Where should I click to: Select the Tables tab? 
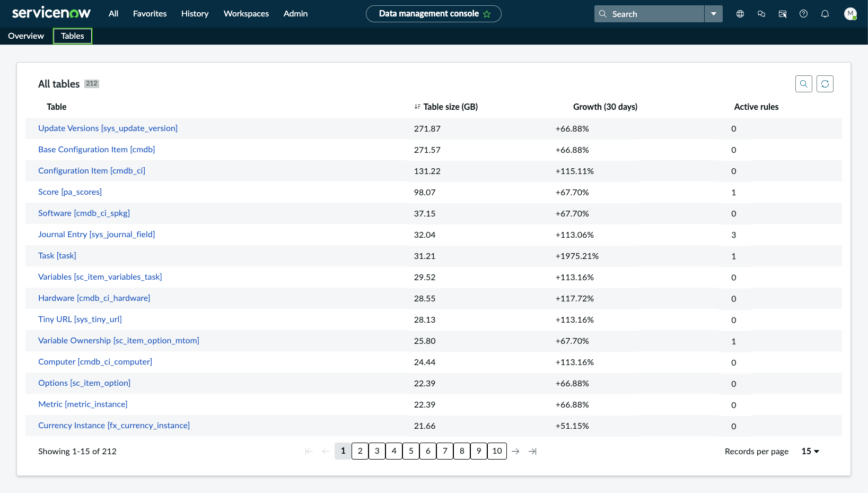73,36
